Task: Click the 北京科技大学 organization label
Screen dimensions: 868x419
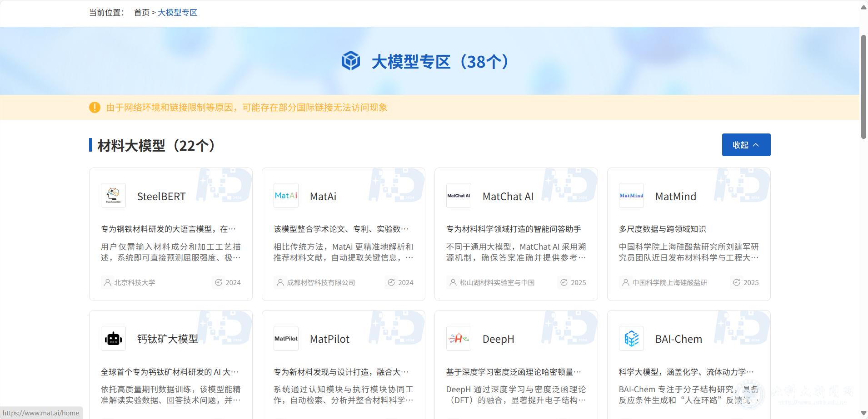Action: pyautogui.click(x=135, y=282)
